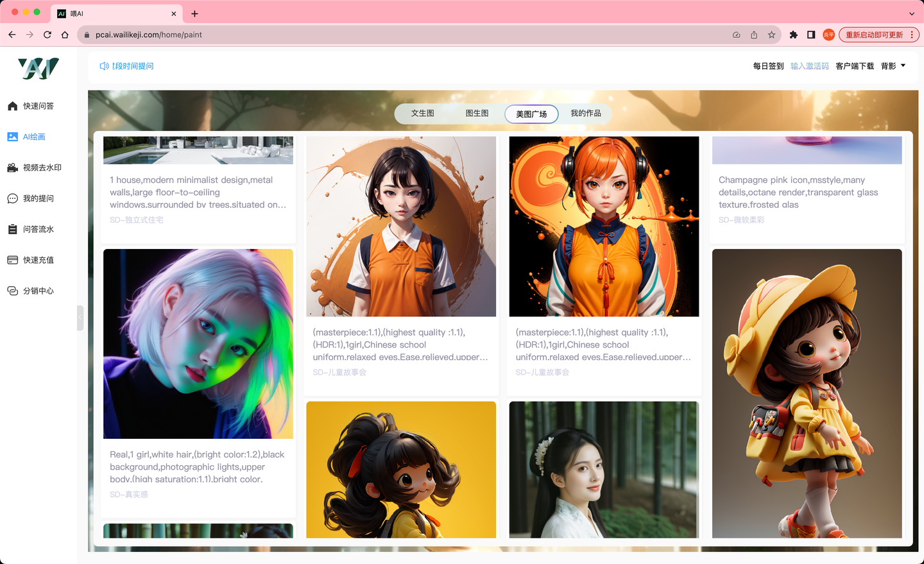Click the SD-微软柔彩 tag
Screen dimensions: 924x564
tap(742, 220)
